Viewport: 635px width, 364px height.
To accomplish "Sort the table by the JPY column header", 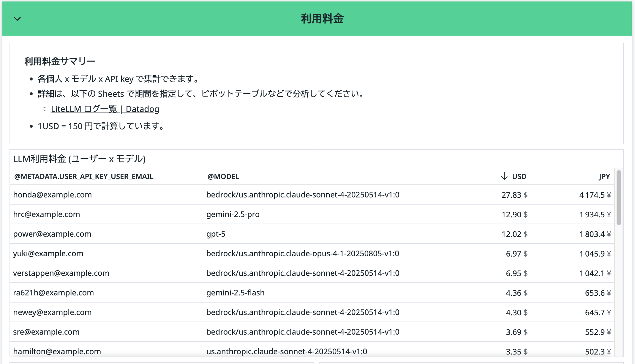I will 604,176.
